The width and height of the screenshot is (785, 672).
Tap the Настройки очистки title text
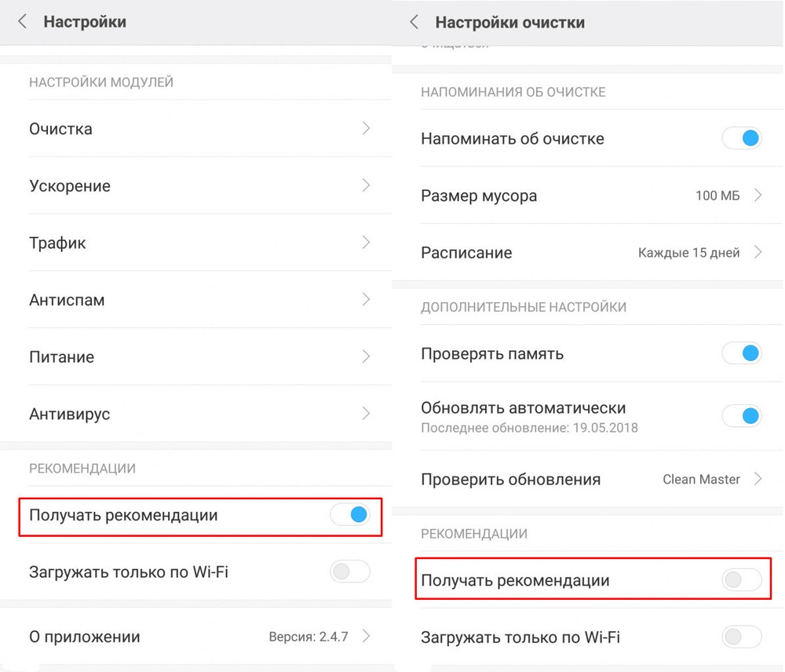click(509, 22)
